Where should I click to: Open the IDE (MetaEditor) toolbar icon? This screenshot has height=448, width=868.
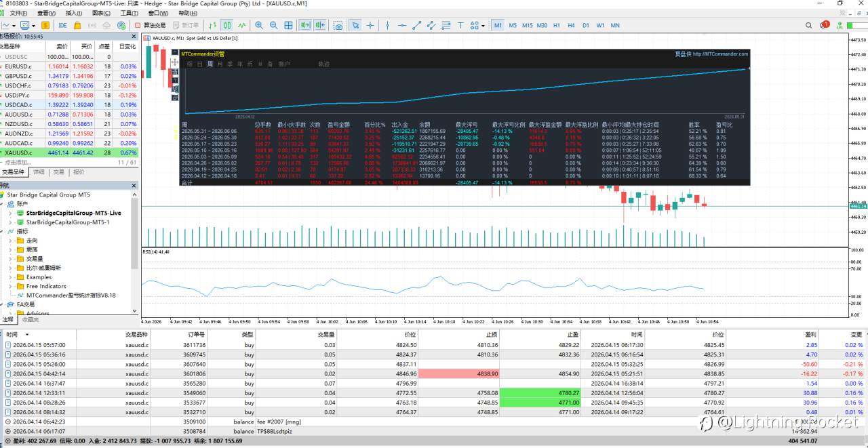pos(62,25)
